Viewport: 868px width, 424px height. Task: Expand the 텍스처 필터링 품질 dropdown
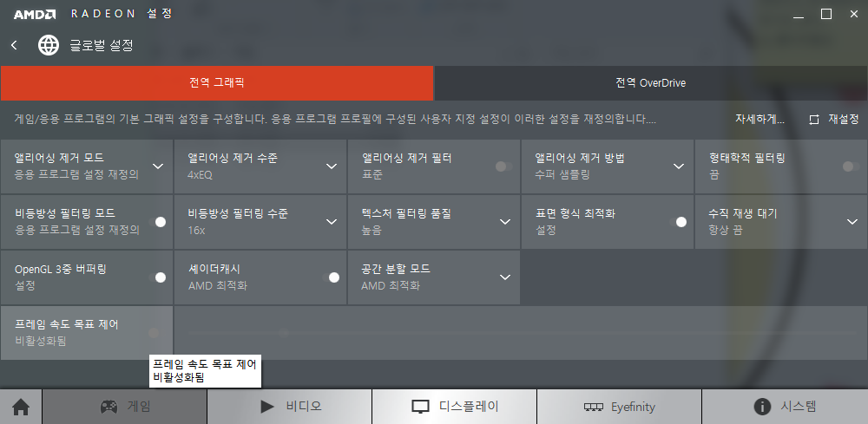click(505, 222)
